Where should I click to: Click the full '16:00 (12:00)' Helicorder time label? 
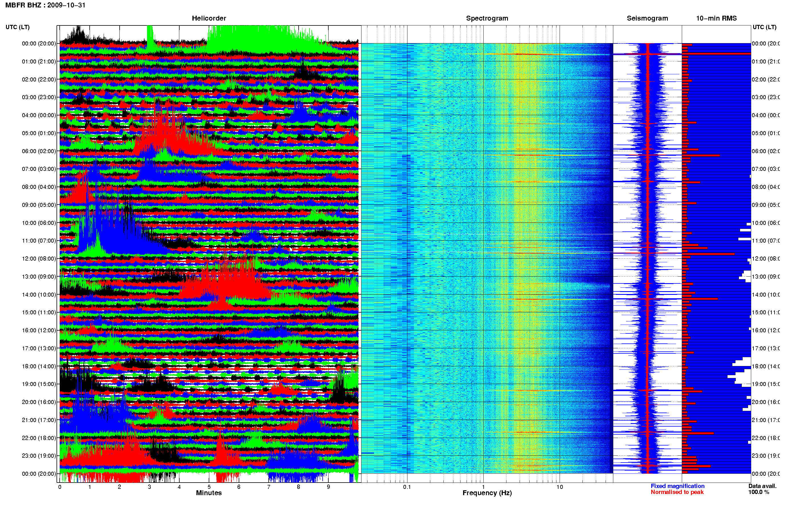pos(39,331)
